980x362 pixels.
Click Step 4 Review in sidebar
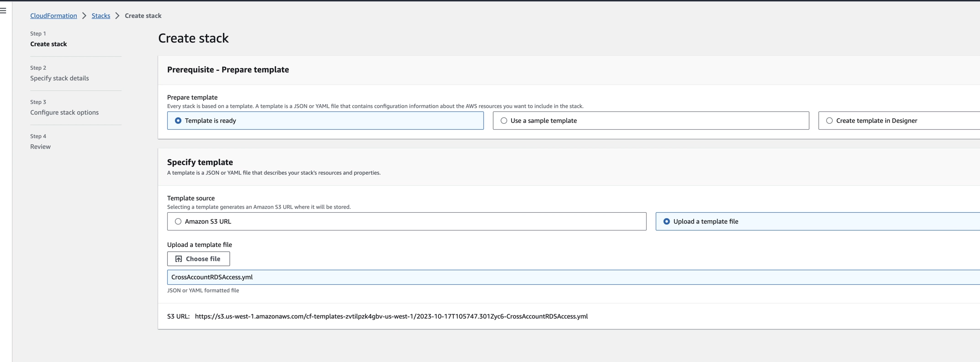coord(40,147)
